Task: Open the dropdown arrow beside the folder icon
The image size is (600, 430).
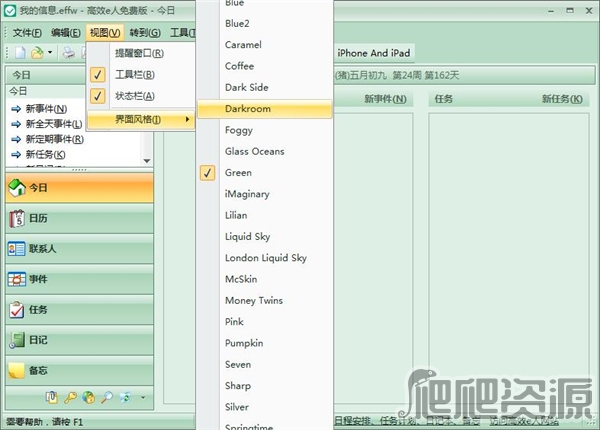Action: (50, 53)
